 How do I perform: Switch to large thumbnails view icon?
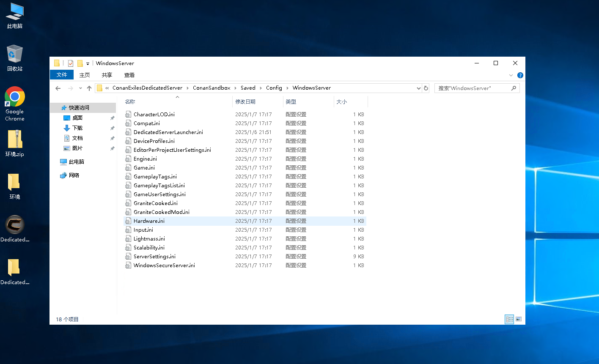pyautogui.click(x=519, y=319)
